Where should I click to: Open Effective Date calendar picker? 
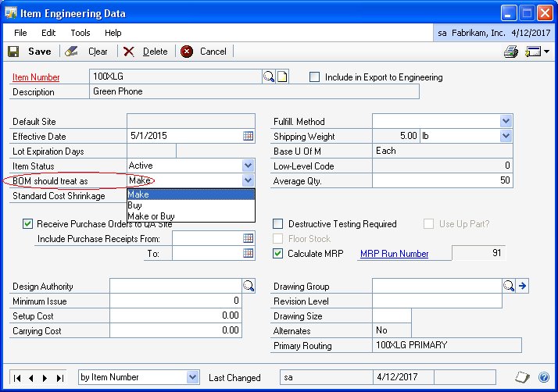[248, 136]
